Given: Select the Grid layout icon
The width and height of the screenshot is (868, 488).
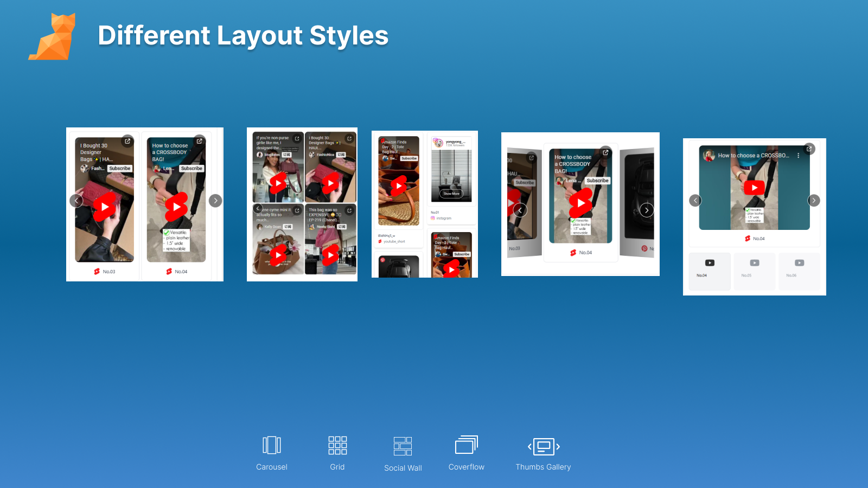Looking at the screenshot, I should click(x=337, y=445).
